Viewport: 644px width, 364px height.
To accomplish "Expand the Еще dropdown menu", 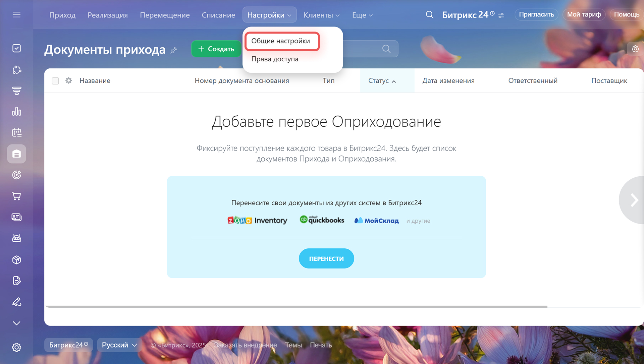I will pos(362,15).
